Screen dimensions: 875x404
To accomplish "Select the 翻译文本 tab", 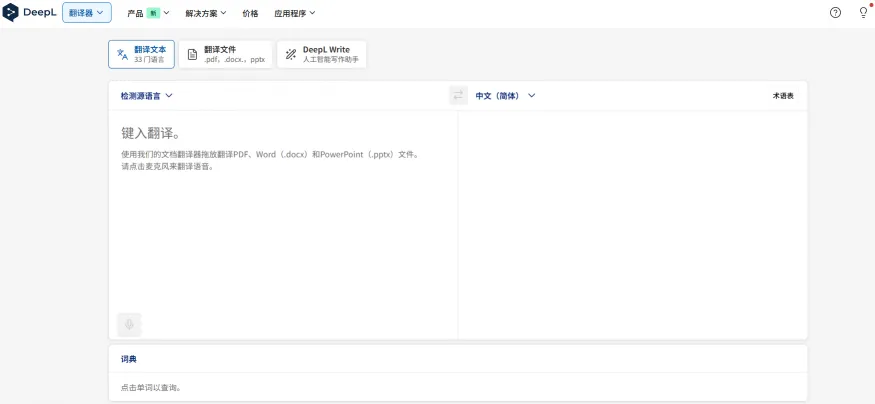I will point(141,54).
